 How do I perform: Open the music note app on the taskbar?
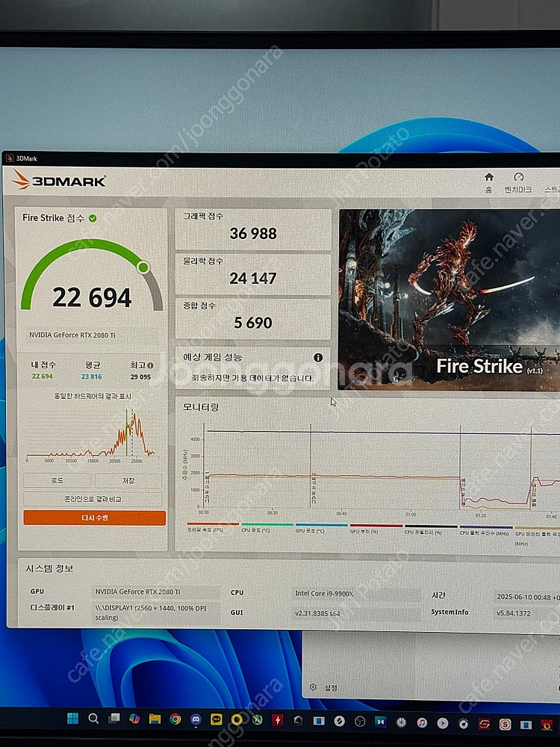click(x=422, y=723)
